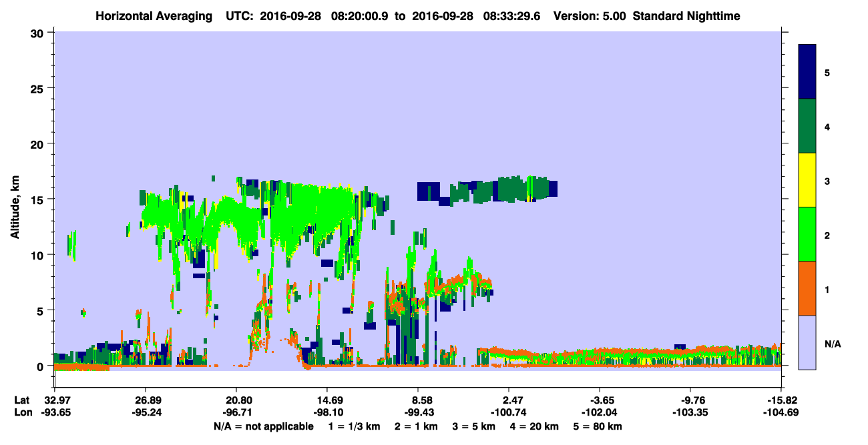This screenshot has height=445, width=868.
Task: Click the bright green level 2 colorbar segment
Action: tap(807, 234)
